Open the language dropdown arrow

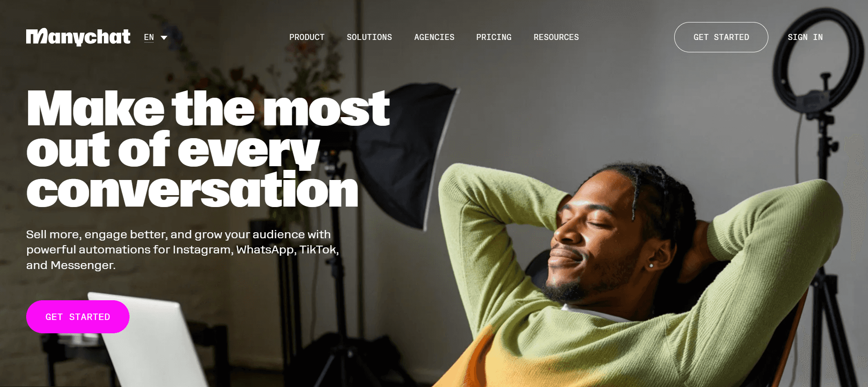coord(164,38)
